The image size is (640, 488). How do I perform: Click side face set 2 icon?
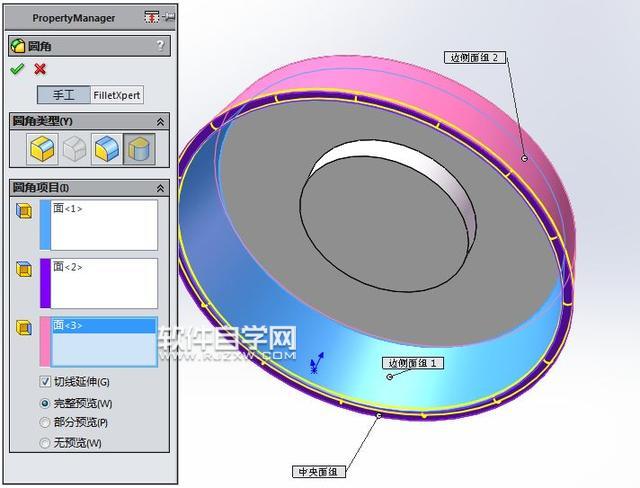click(24, 328)
